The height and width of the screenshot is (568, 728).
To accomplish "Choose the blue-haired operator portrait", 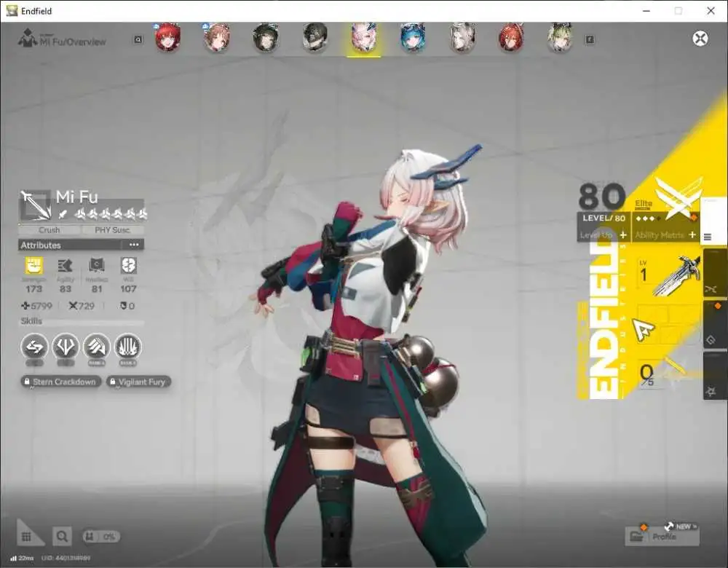I will coord(413,37).
